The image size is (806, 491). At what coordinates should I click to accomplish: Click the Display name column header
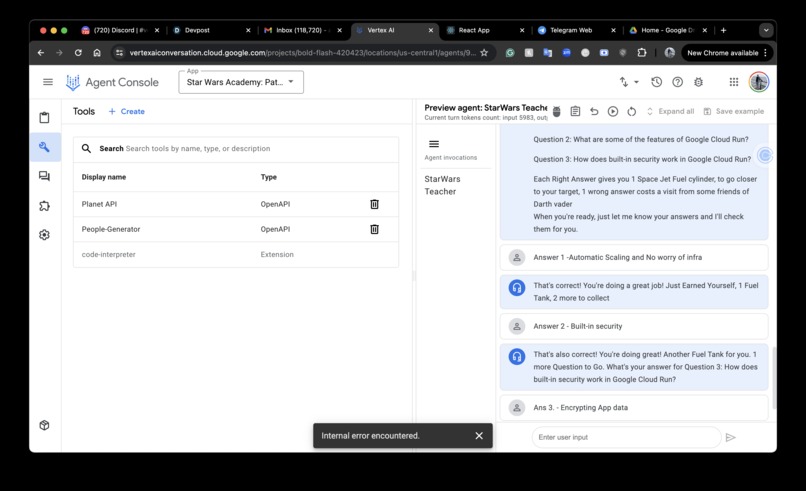click(x=104, y=177)
